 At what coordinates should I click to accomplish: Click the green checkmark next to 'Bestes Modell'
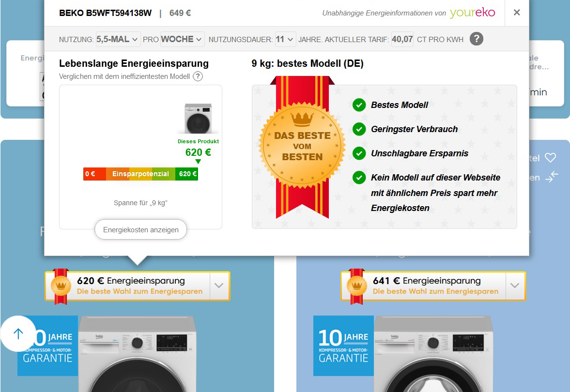(x=359, y=105)
